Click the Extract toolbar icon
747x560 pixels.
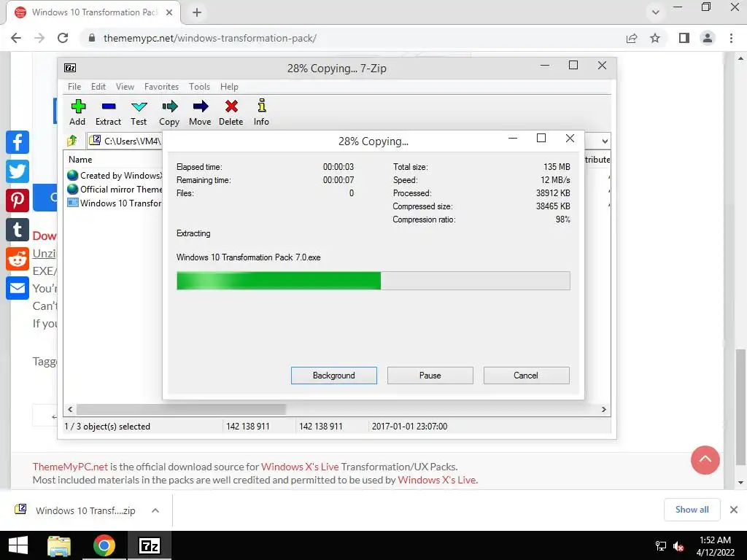point(109,112)
